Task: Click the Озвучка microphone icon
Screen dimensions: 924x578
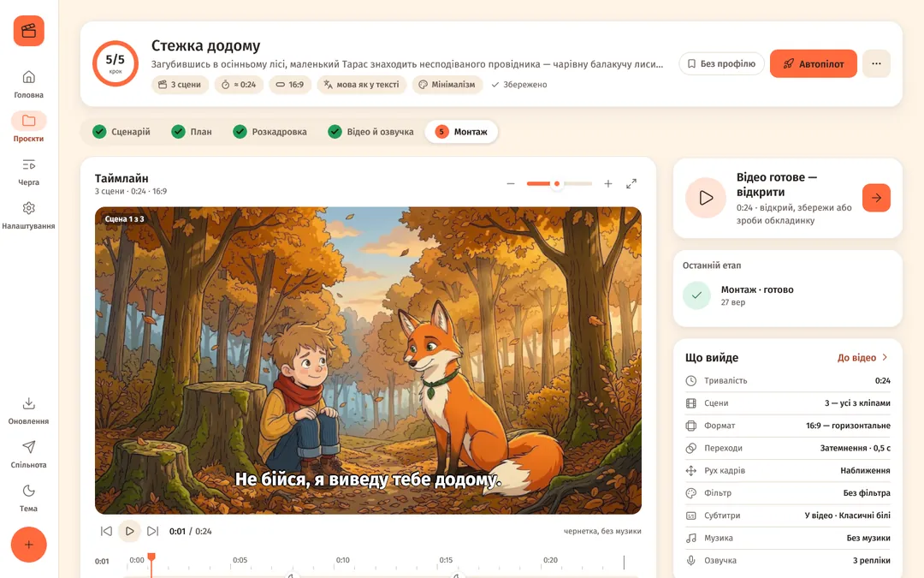Action: coord(691,560)
